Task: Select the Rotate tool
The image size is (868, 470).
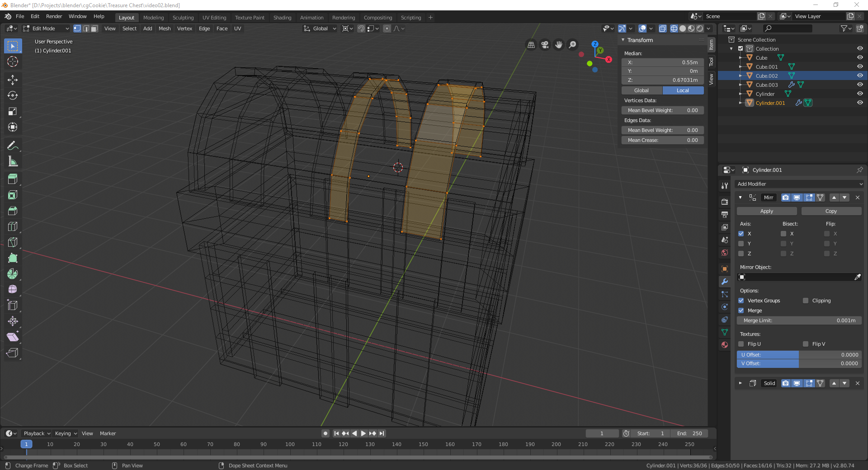Action: 13,96
